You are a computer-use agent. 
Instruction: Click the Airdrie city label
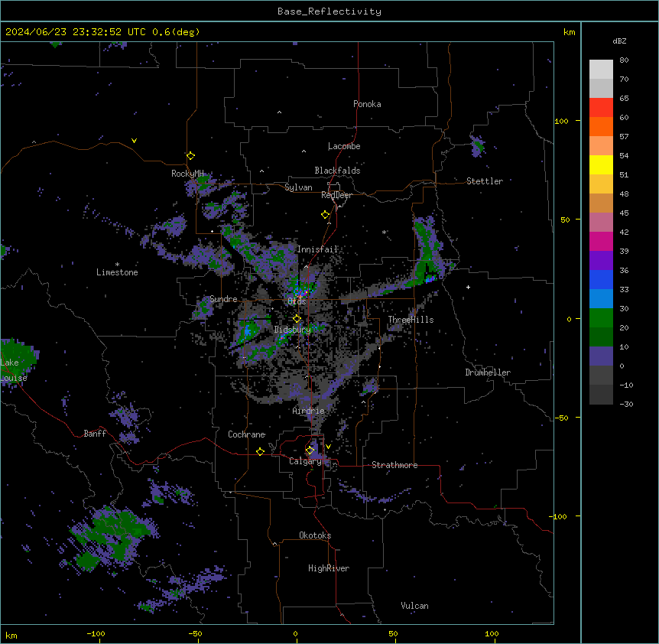[x=309, y=411]
